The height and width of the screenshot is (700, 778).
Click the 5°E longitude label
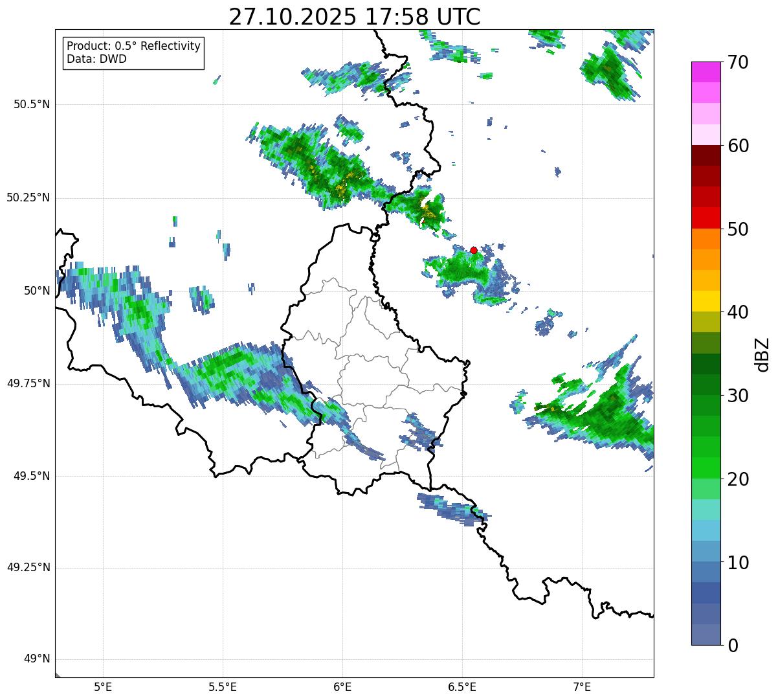click(x=103, y=687)
